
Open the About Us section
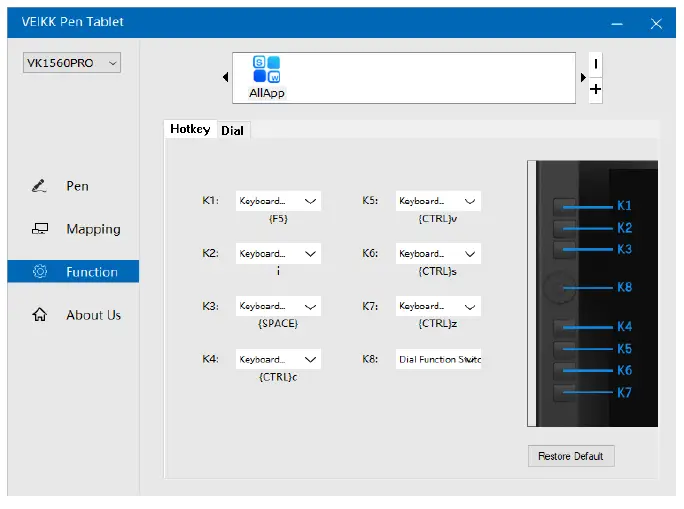click(x=93, y=315)
